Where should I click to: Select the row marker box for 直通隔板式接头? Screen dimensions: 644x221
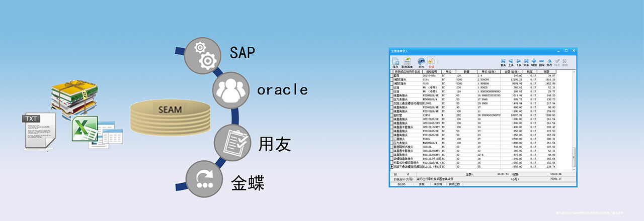[391, 147]
